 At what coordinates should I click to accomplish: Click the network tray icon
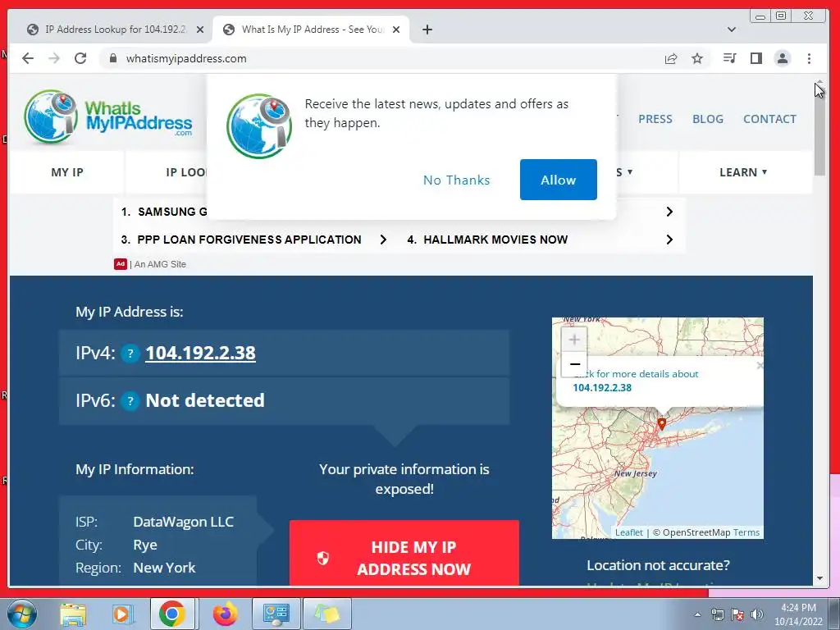[717, 614]
